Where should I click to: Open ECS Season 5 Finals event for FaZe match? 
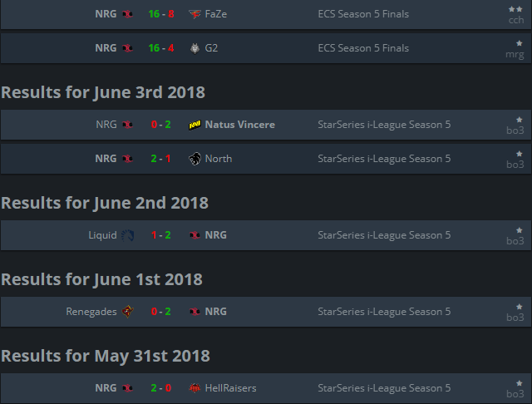pos(363,14)
